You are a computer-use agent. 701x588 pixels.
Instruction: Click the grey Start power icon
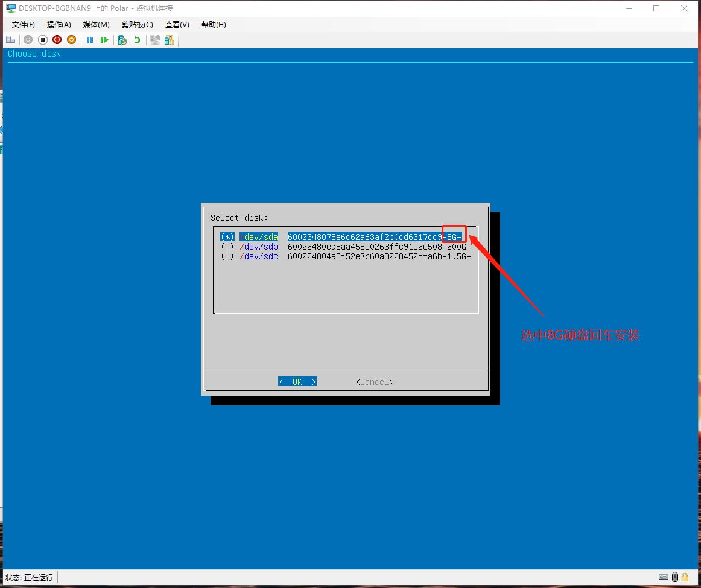pos(28,40)
